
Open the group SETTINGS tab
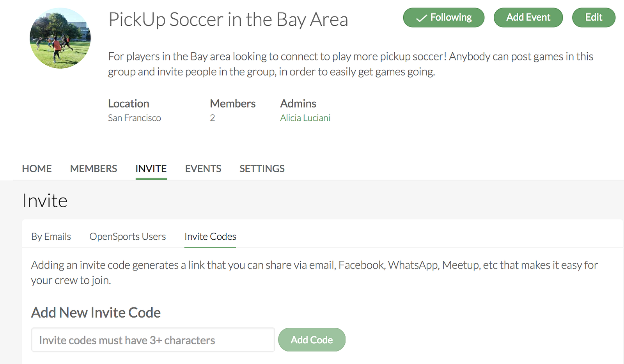coord(262,169)
